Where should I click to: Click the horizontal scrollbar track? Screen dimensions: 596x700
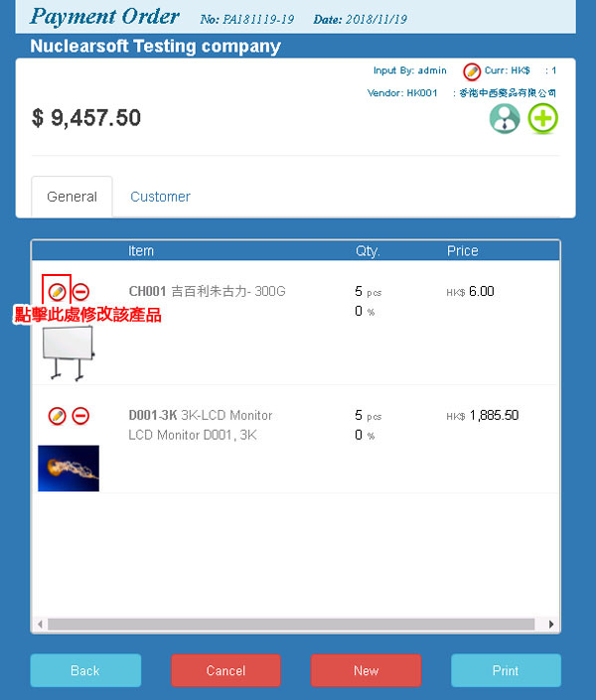click(x=291, y=625)
